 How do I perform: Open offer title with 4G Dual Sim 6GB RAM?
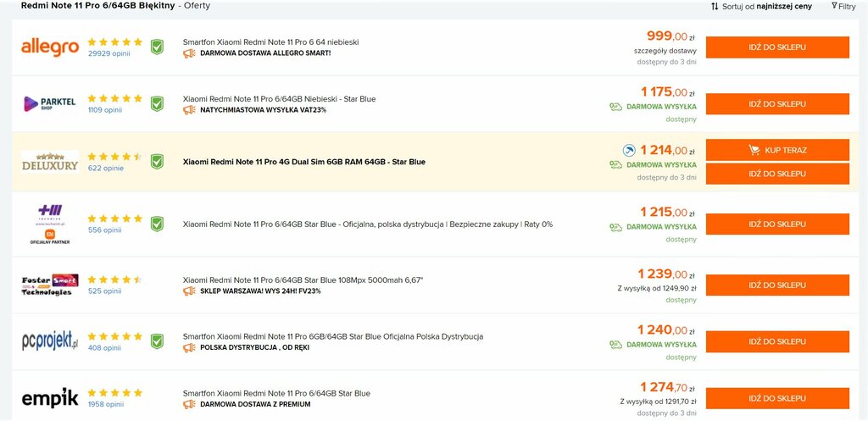tap(304, 162)
